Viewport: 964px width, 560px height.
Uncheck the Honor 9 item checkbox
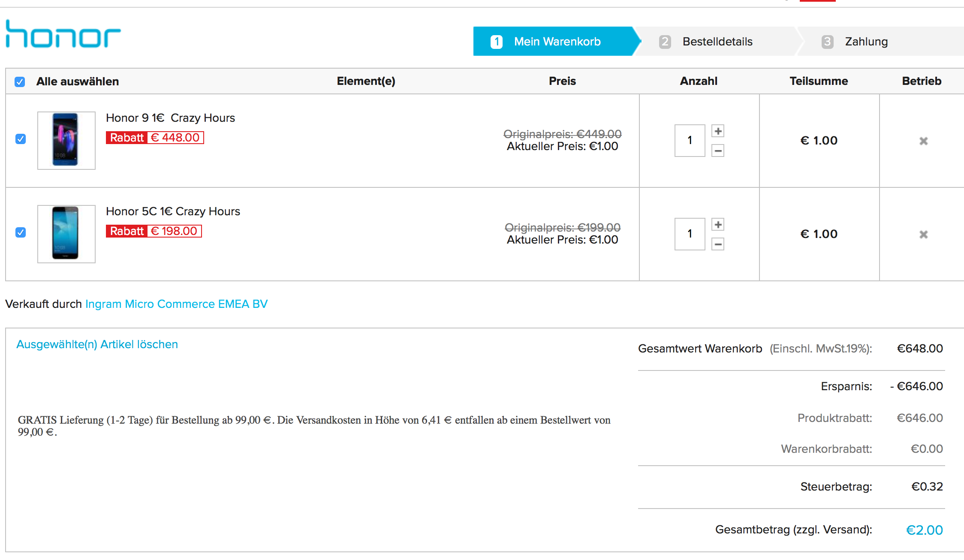pos(21,139)
